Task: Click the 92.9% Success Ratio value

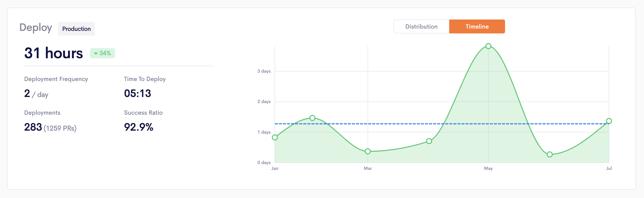Action: tap(138, 127)
